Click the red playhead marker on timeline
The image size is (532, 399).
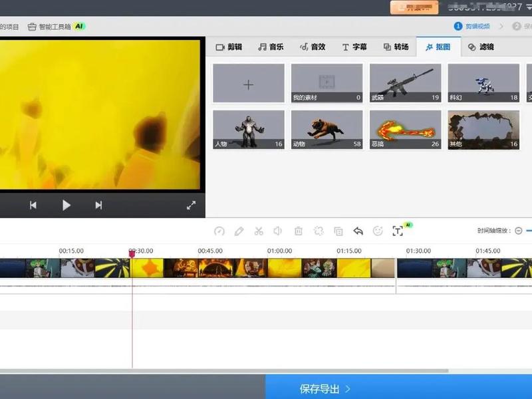click(x=132, y=253)
